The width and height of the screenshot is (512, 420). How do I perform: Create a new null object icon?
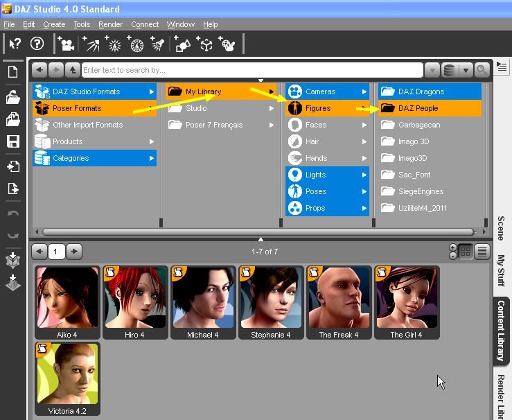[204, 44]
